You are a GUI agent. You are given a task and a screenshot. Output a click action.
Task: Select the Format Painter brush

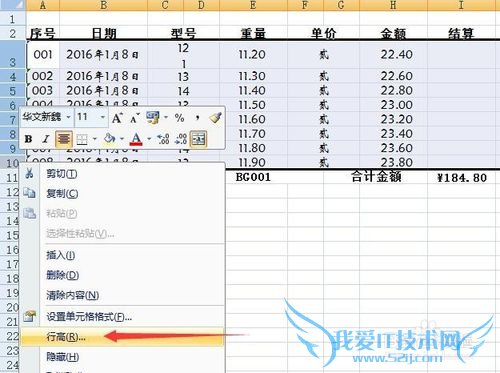tap(215, 118)
